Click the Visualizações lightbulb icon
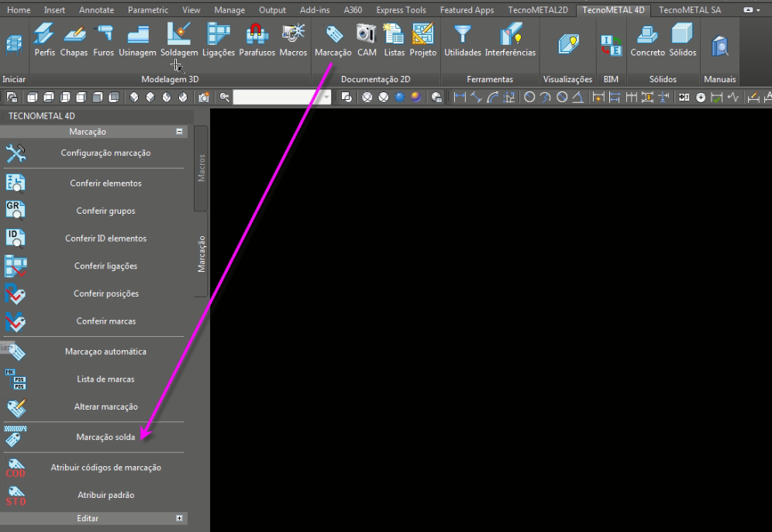Image resolution: width=772 pixels, height=532 pixels. pyautogui.click(x=567, y=45)
